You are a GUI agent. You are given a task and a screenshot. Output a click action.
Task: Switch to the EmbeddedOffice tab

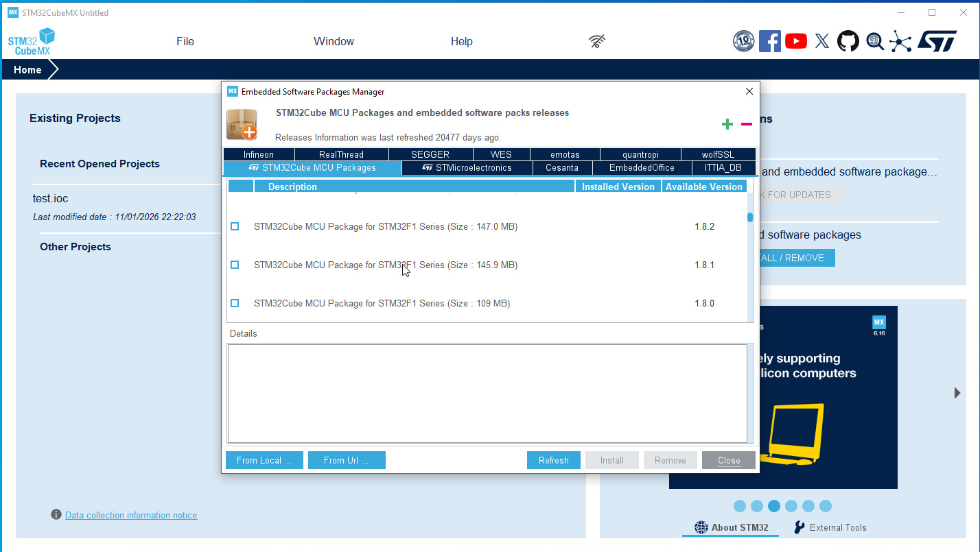(x=642, y=168)
